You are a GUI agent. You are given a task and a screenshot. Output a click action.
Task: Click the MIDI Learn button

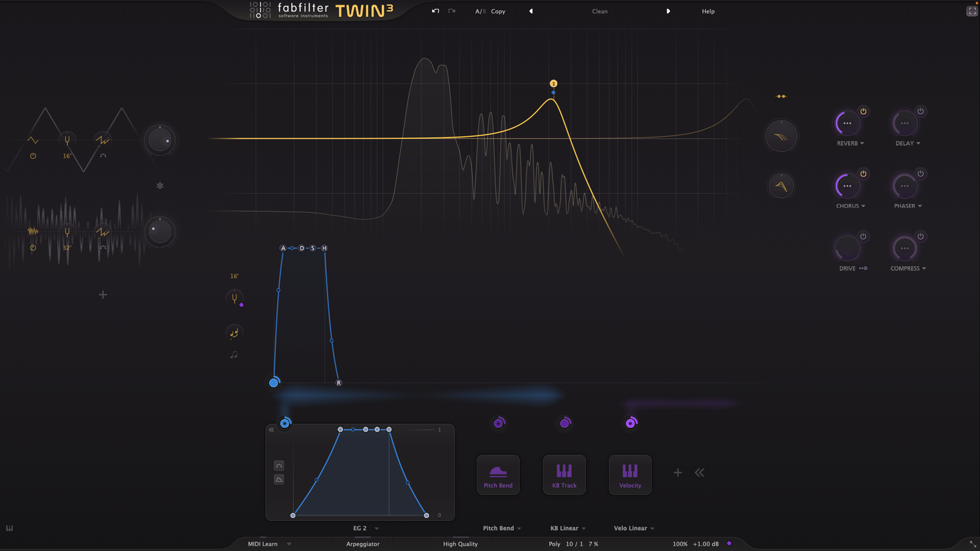click(x=262, y=544)
